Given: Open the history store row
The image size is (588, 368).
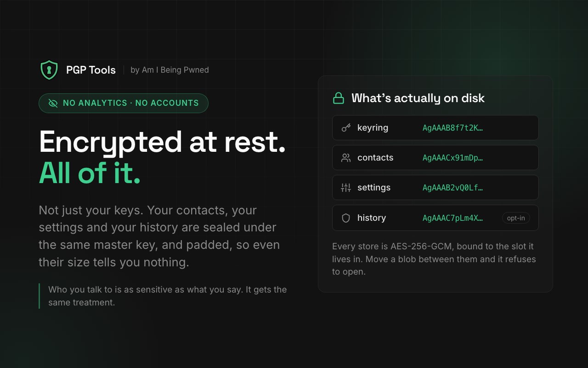Looking at the screenshot, I should click(435, 218).
